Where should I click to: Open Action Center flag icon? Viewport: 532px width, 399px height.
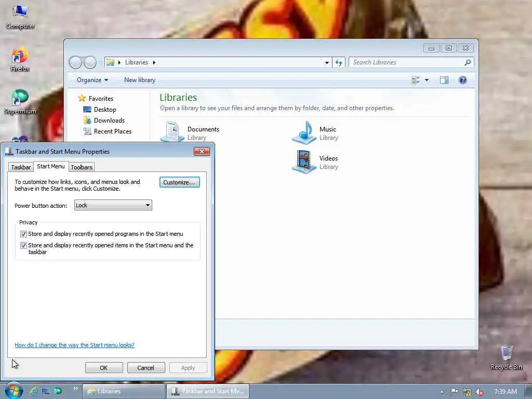[x=454, y=392]
